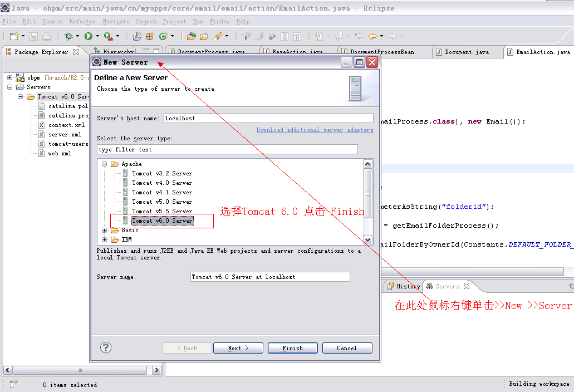Image resolution: width=574 pixels, height=392 pixels.
Task: Close the Package Explorer view tab
Action: tap(76, 52)
